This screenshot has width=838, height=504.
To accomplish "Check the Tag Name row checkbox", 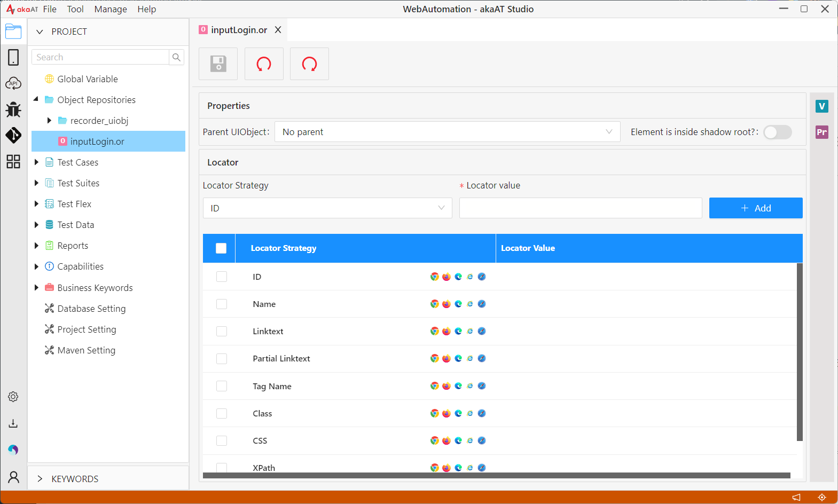I will [x=222, y=386].
